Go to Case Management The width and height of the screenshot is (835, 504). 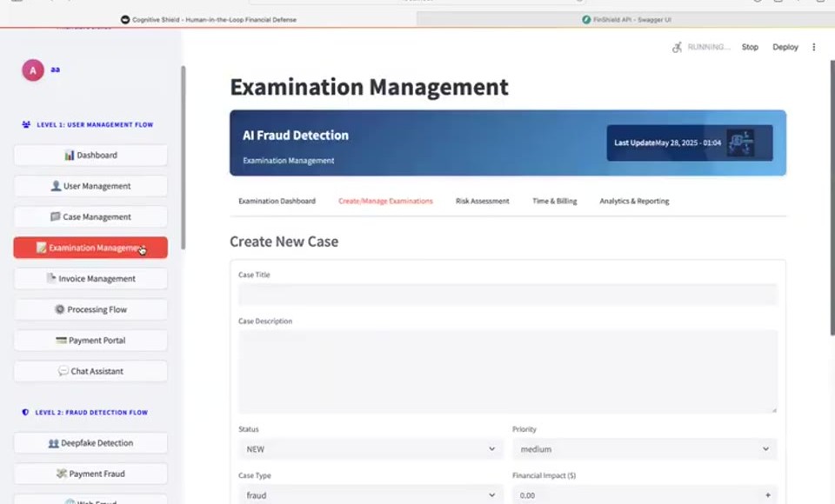coord(90,217)
